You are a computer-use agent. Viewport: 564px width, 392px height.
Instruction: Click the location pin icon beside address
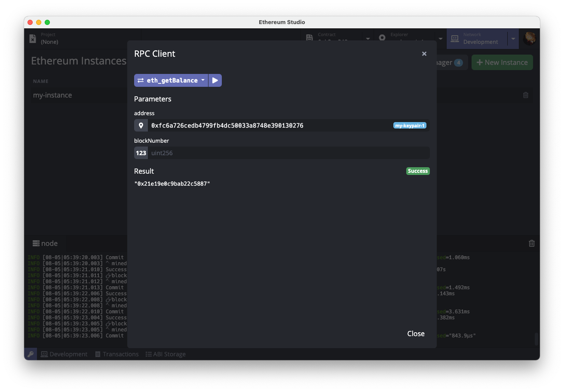pos(141,126)
